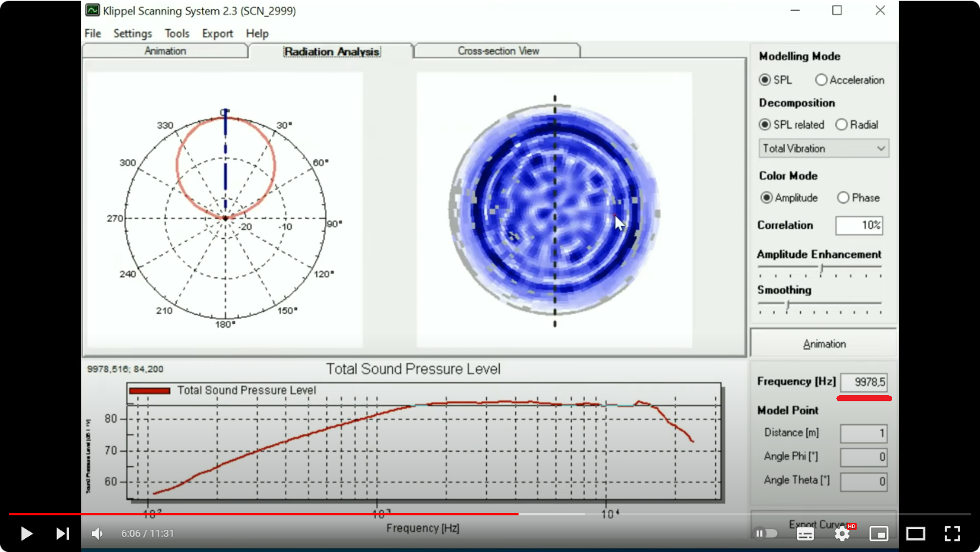The width and height of the screenshot is (980, 552).
Task: Maximize the Klippel window
Action: pyautogui.click(x=837, y=11)
